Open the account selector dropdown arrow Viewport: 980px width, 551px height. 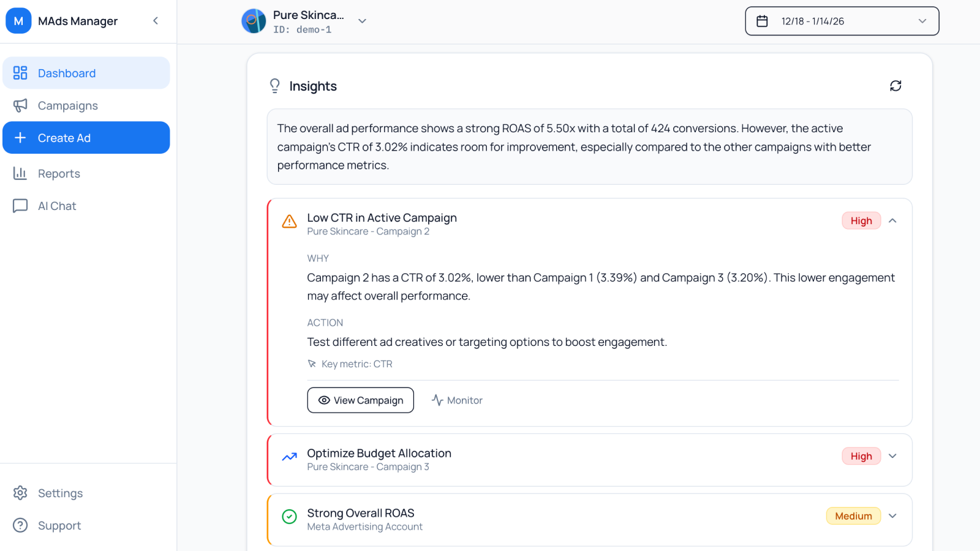[363, 21]
